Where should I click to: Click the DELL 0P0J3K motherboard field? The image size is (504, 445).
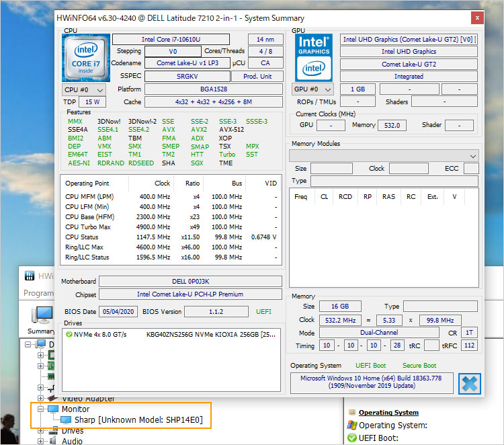tap(191, 282)
